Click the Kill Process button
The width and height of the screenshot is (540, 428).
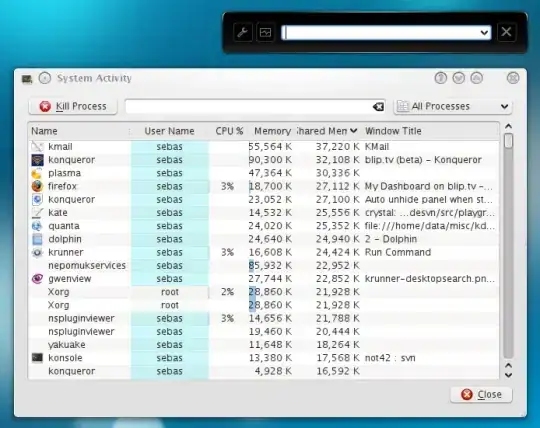(73, 106)
